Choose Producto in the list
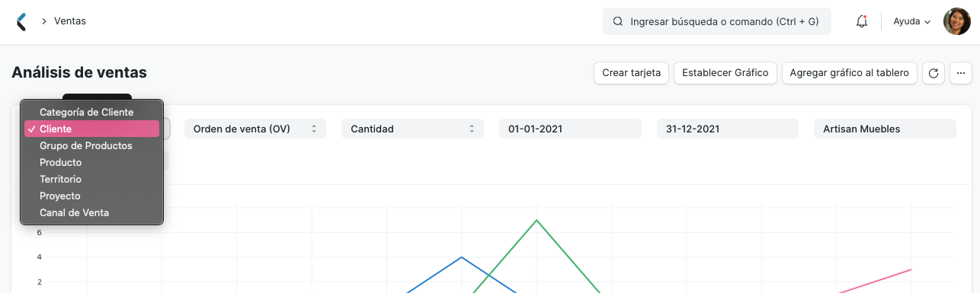The height and width of the screenshot is (293, 980). [91, 162]
